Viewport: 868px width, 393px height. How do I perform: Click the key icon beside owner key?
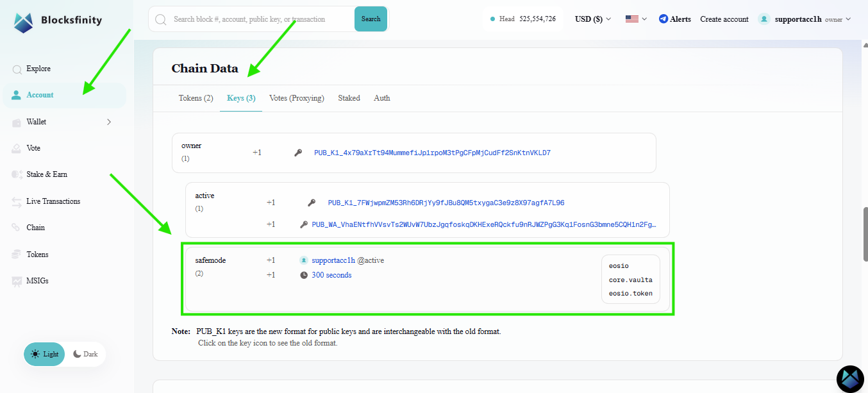coord(298,153)
